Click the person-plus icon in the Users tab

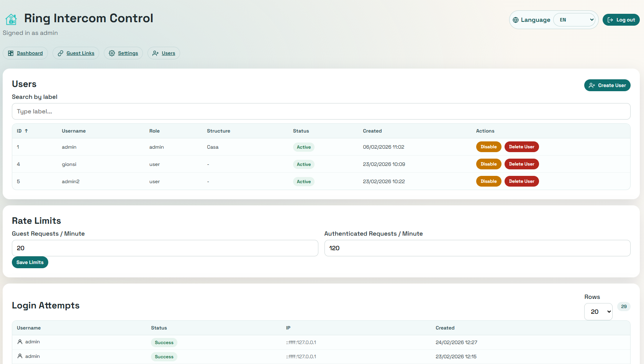coord(155,53)
